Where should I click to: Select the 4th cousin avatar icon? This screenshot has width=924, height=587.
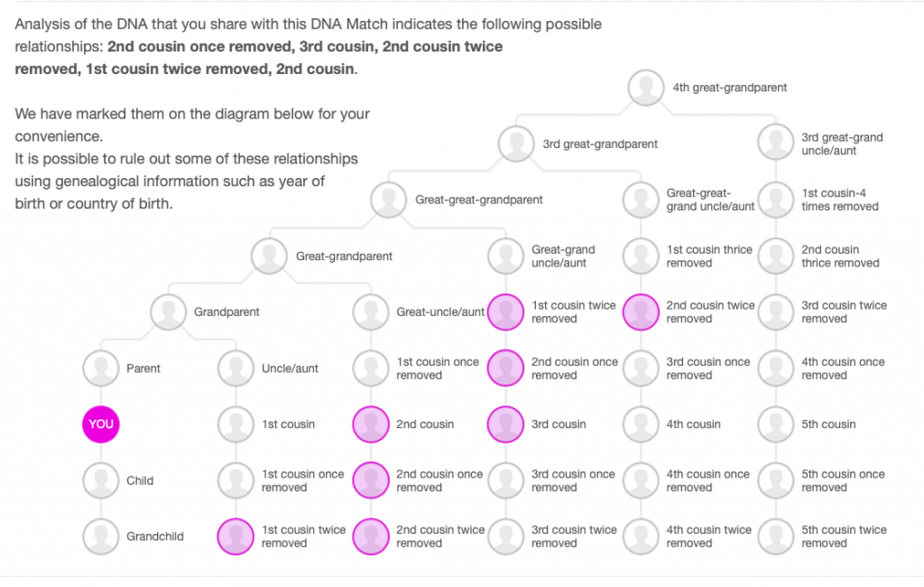(642, 424)
